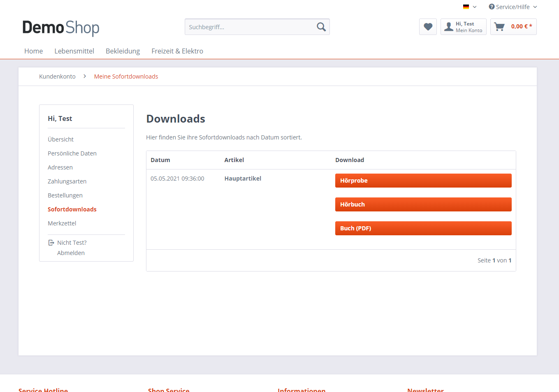This screenshot has width=559, height=392.
Task: Open Zahlungsarten in account sidebar
Action: pyautogui.click(x=67, y=181)
